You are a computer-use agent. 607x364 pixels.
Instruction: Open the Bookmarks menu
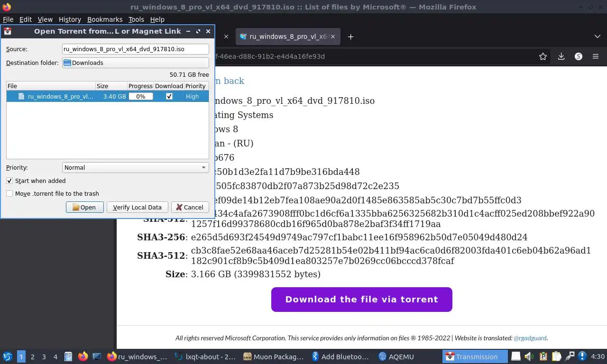[x=105, y=19]
